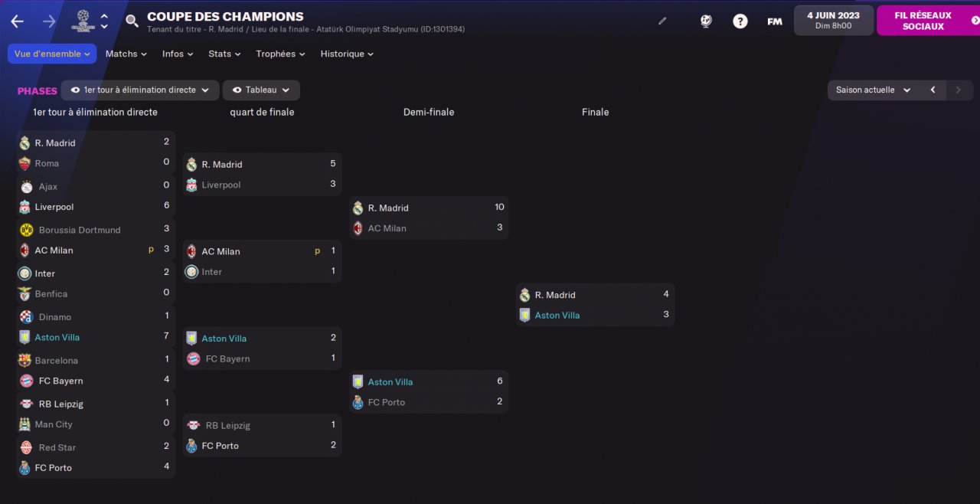Expand the Saison actuelle dropdown
This screenshot has width=980, height=504.
point(873,90)
